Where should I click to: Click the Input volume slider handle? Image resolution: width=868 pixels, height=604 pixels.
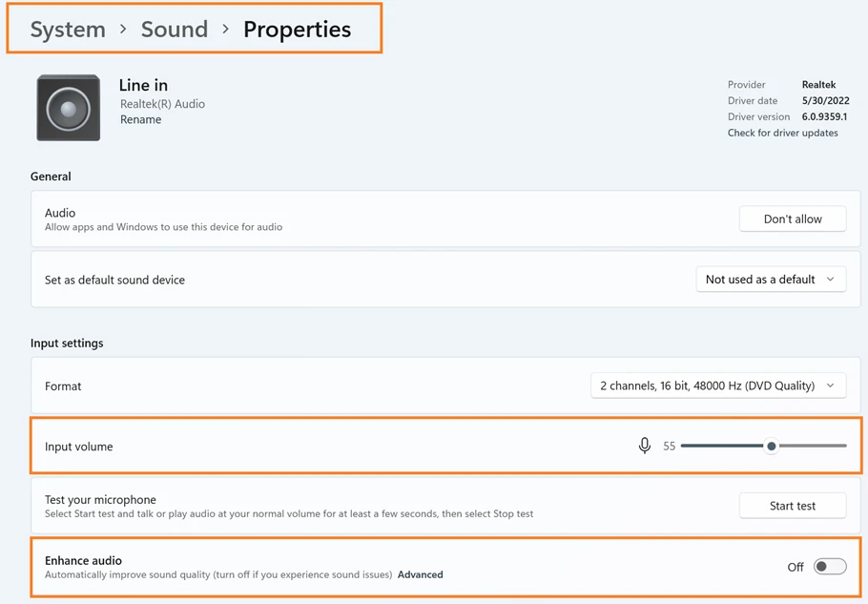[771, 446]
